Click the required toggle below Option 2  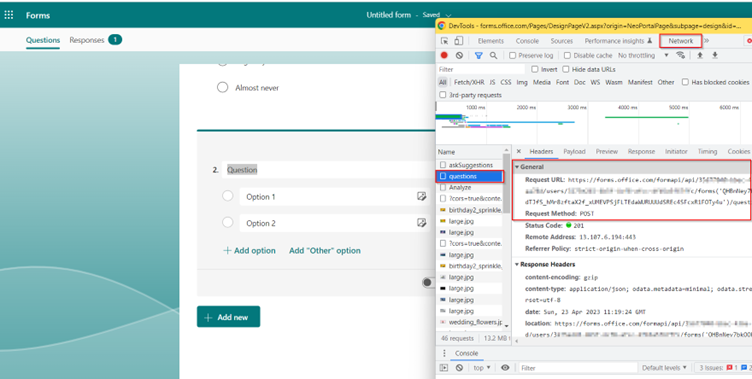[x=427, y=282]
